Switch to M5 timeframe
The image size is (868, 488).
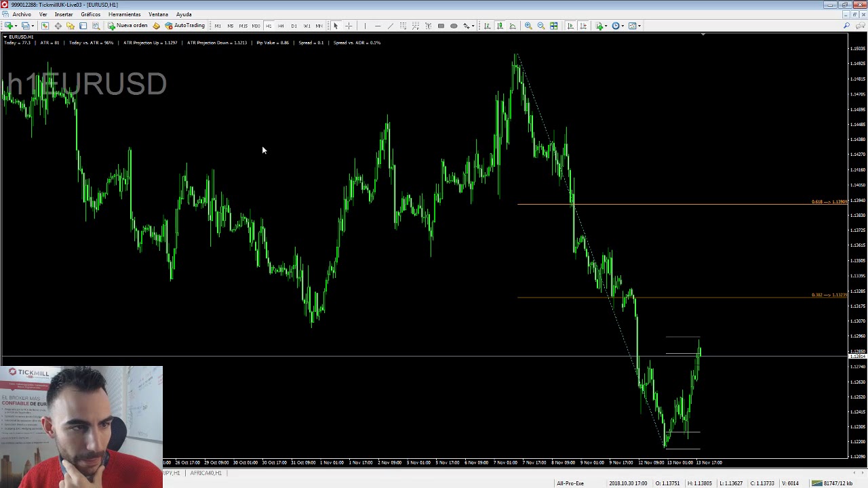231,26
